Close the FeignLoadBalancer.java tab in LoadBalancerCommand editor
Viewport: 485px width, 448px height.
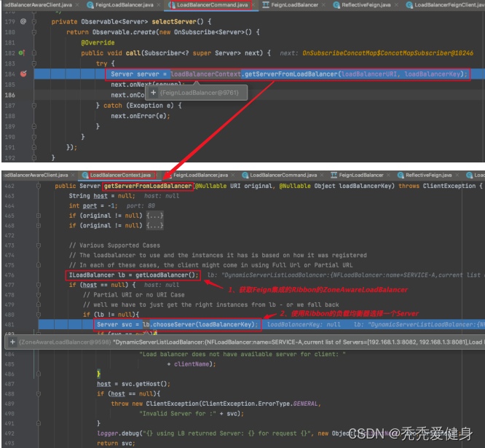coord(159,5)
